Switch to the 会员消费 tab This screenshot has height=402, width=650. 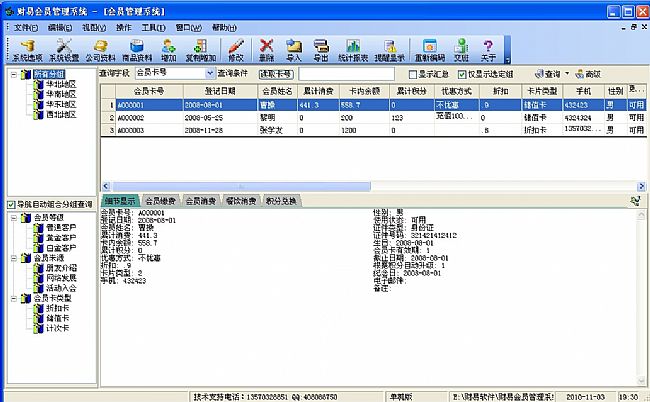tap(200, 201)
